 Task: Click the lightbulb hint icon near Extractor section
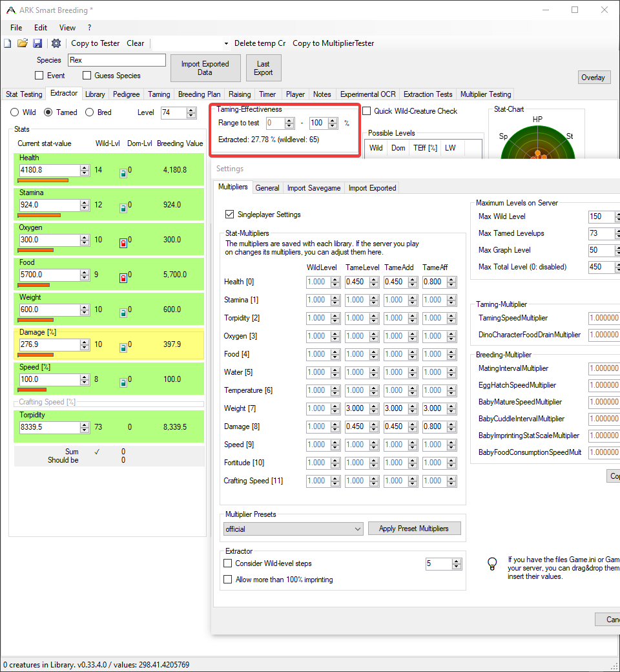pos(493,563)
